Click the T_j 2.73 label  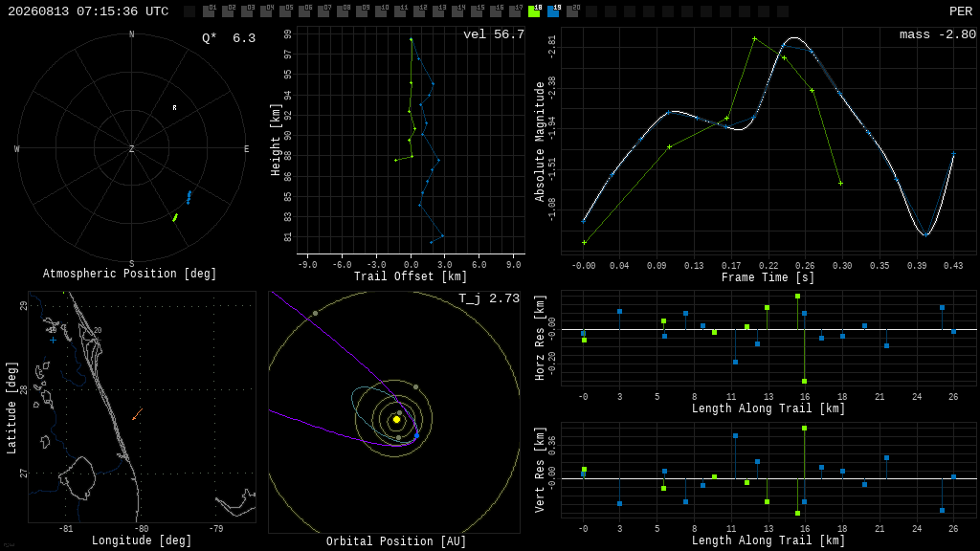[489, 298]
